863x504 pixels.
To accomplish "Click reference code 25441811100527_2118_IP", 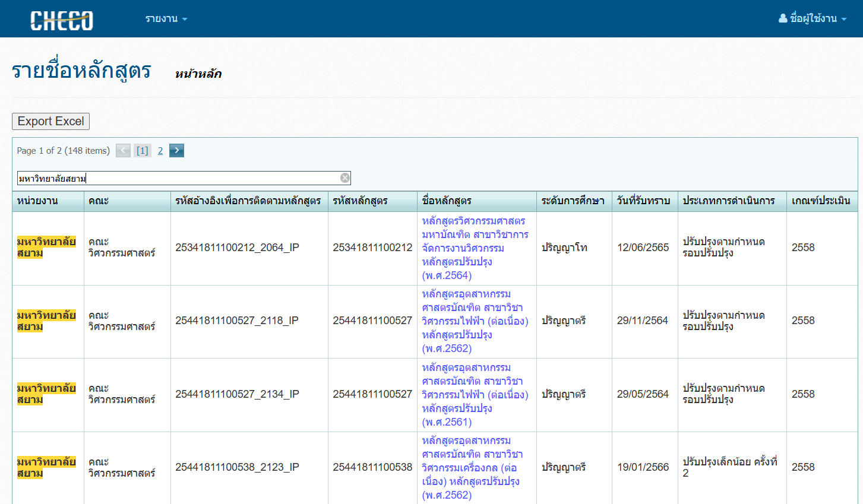I will (237, 321).
